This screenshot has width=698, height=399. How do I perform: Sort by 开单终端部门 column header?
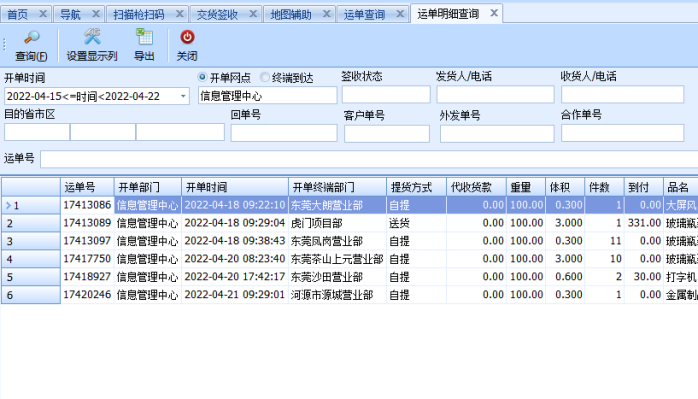337,187
